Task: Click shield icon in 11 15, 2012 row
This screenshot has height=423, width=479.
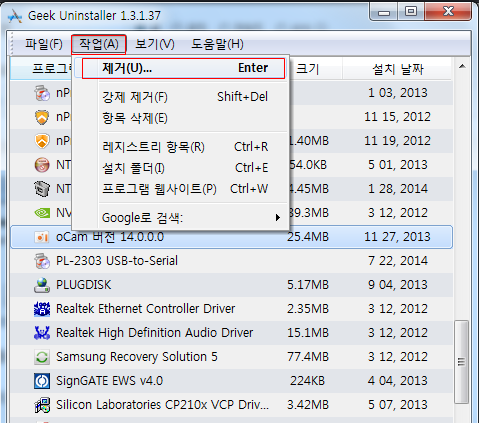Action: coord(42,117)
